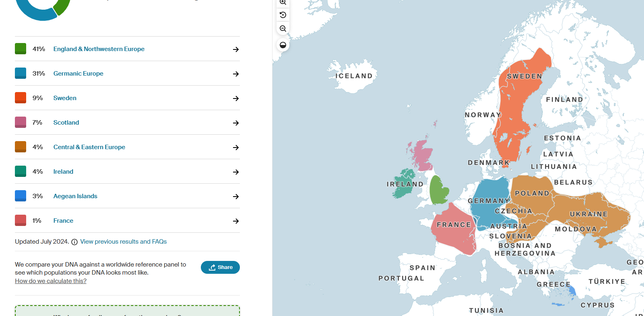Open the Ireland region link

(x=63, y=172)
